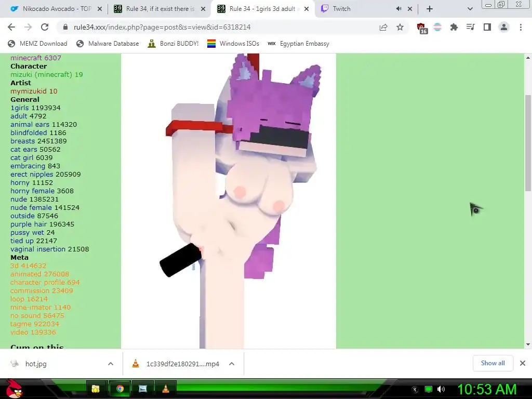Screen dimensions: 532x399
Task: Open the Extensions puzzle piece menu
Action: pos(454,27)
